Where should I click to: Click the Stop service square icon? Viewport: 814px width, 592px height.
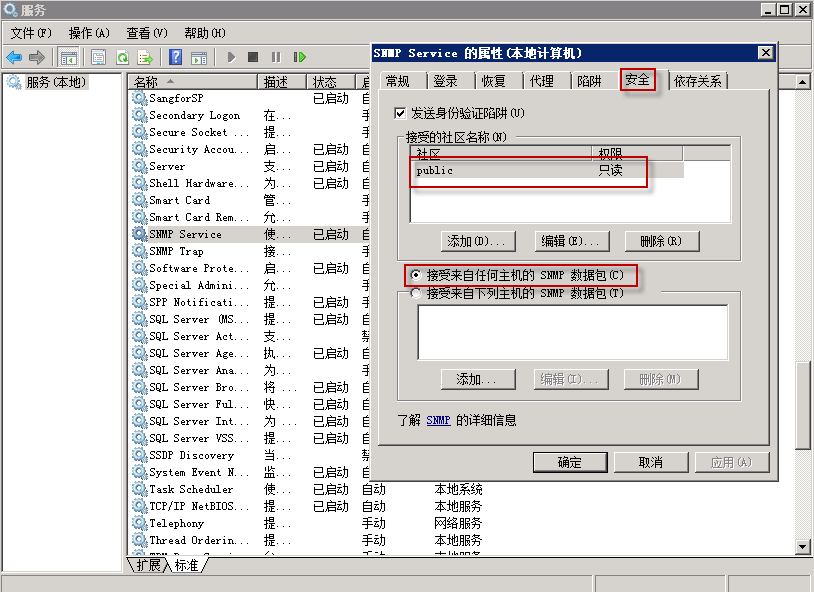253,57
